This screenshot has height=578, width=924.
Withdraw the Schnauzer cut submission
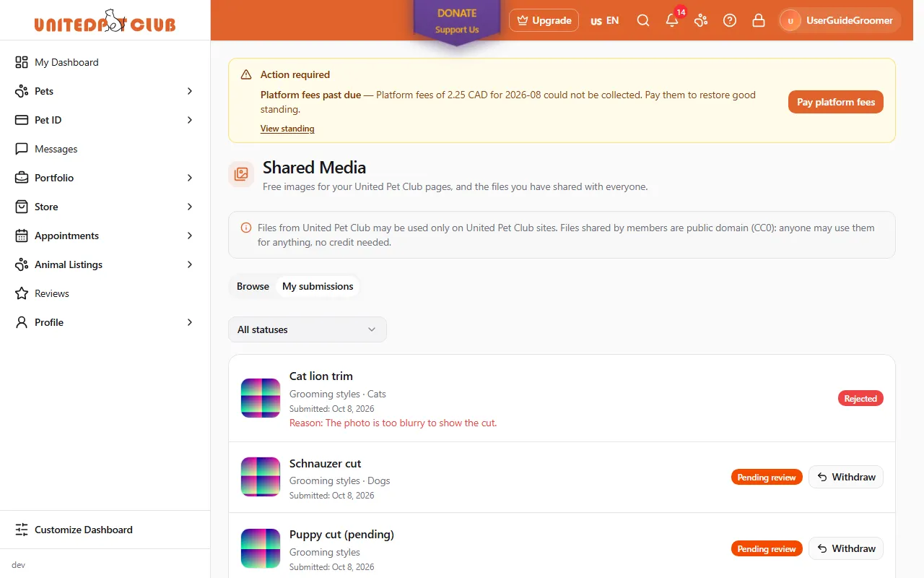click(846, 477)
